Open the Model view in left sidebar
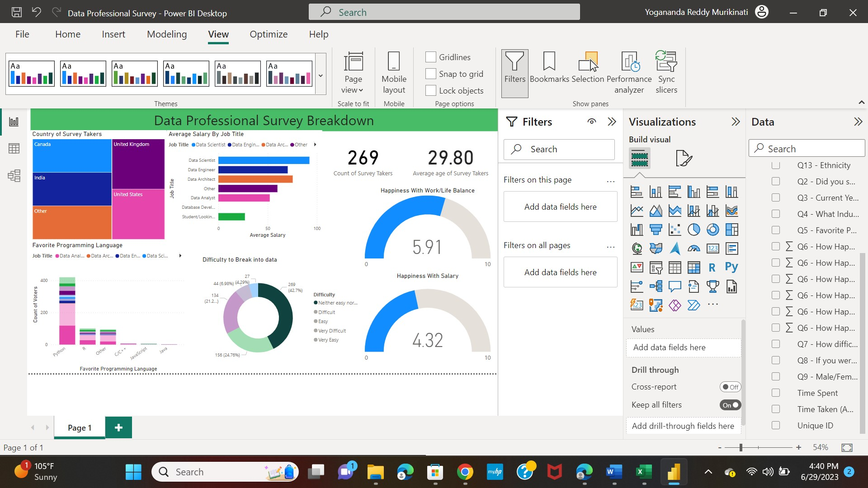The width and height of the screenshot is (868, 488). 14,175
